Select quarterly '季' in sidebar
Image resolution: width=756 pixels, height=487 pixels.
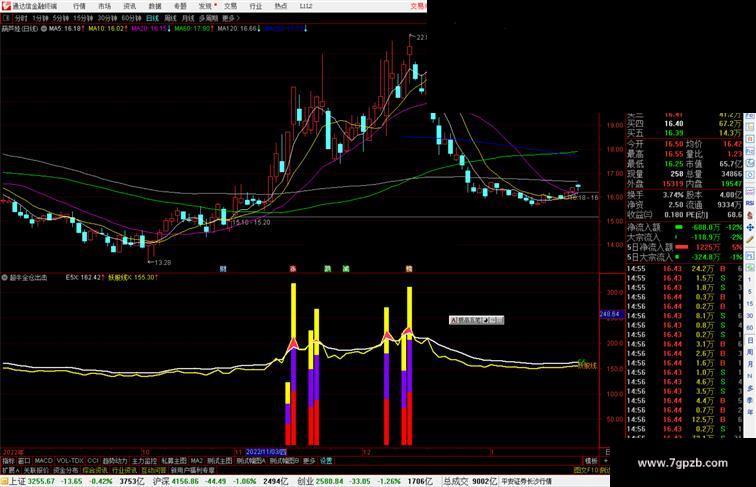(750, 400)
